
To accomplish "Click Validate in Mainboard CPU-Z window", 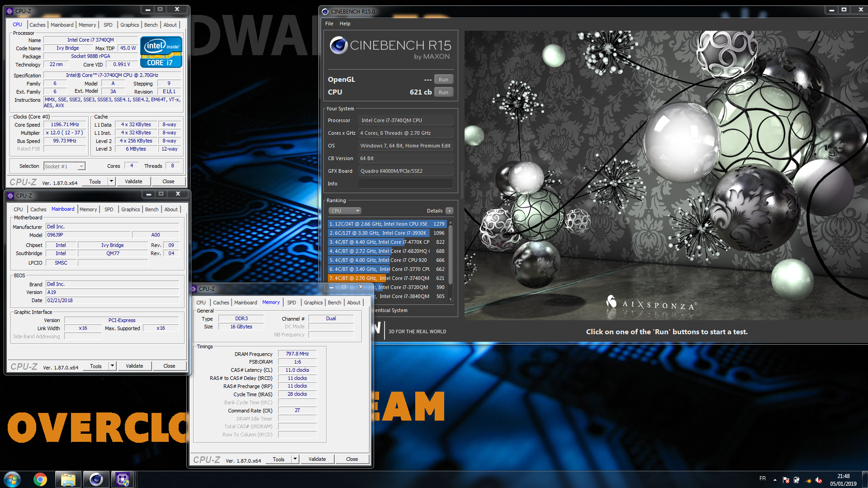I will [134, 366].
